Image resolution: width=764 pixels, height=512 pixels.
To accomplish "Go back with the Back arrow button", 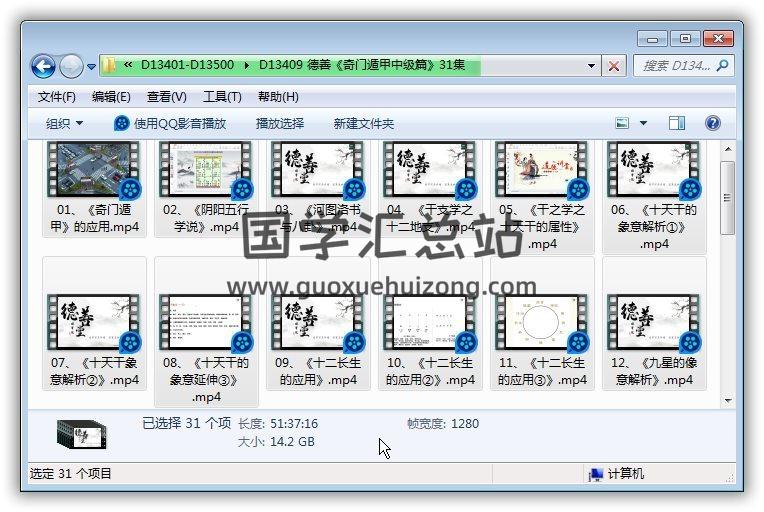I will click(x=43, y=66).
